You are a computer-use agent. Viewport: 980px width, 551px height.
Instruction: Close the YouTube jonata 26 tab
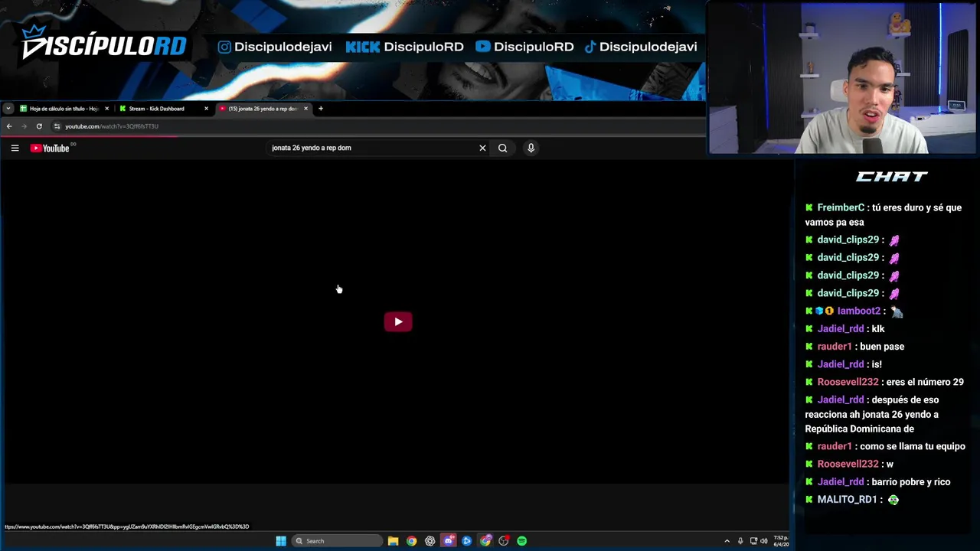point(305,109)
